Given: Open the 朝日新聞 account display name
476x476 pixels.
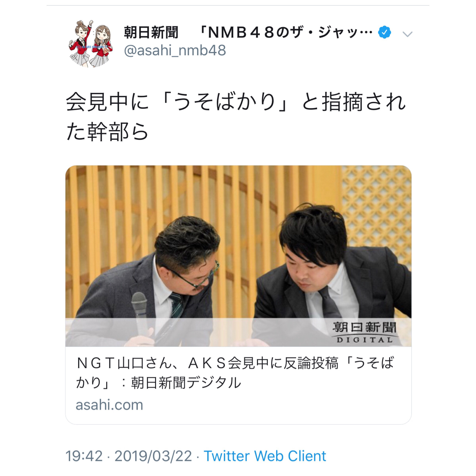Looking at the screenshot, I should pos(151,33).
